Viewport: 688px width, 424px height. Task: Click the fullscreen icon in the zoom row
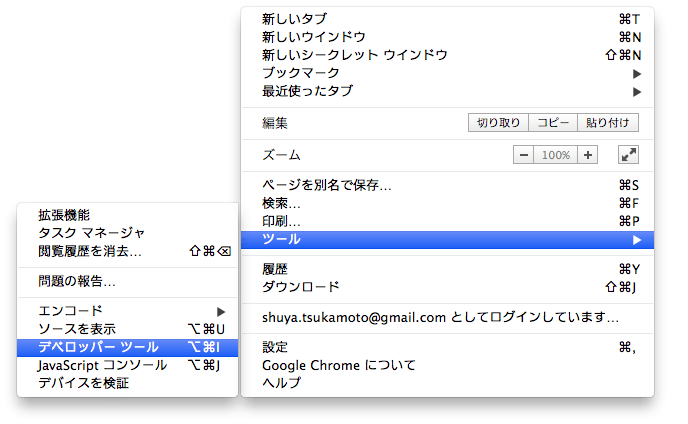pyautogui.click(x=628, y=155)
